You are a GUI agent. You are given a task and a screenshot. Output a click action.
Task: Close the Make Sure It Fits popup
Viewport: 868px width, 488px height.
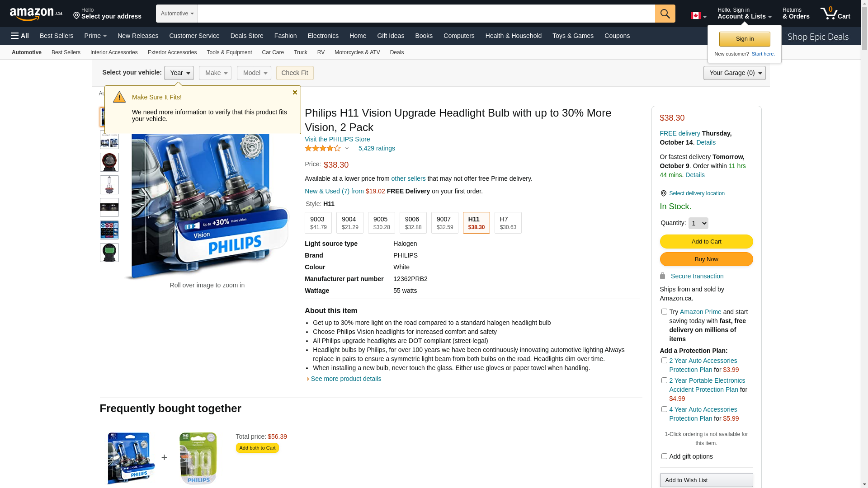295,93
